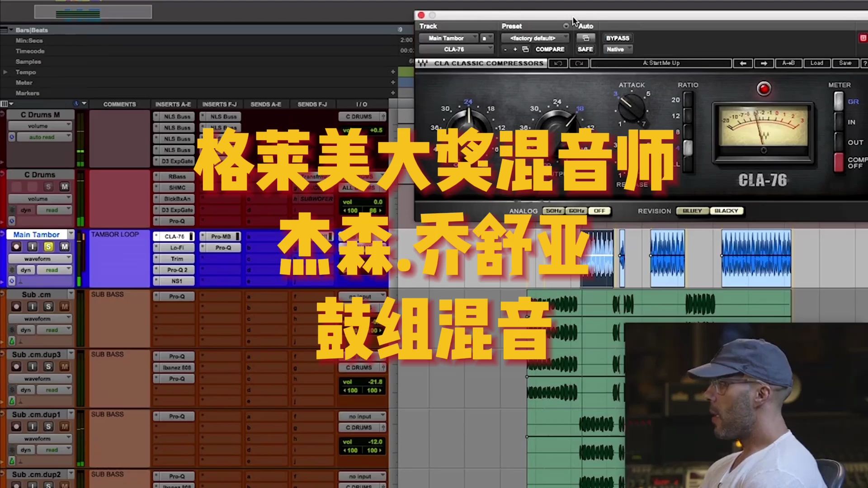
Task: Click the SENDS A-E column header
Action: (266, 104)
